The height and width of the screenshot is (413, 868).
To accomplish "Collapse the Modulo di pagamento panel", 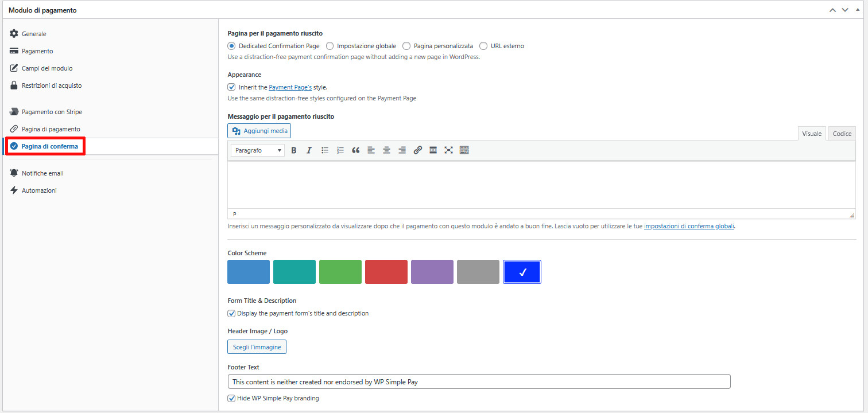I will pyautogui.click(x=858, y=9).
